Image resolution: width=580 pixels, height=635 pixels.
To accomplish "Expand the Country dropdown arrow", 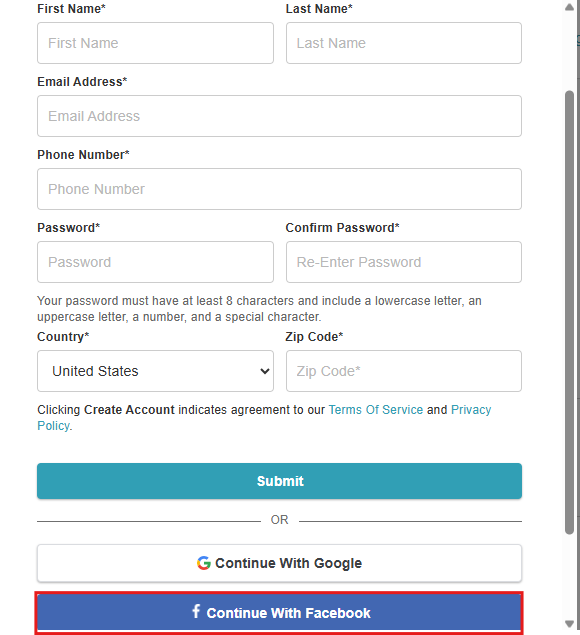I will click(x=265, y=371).
